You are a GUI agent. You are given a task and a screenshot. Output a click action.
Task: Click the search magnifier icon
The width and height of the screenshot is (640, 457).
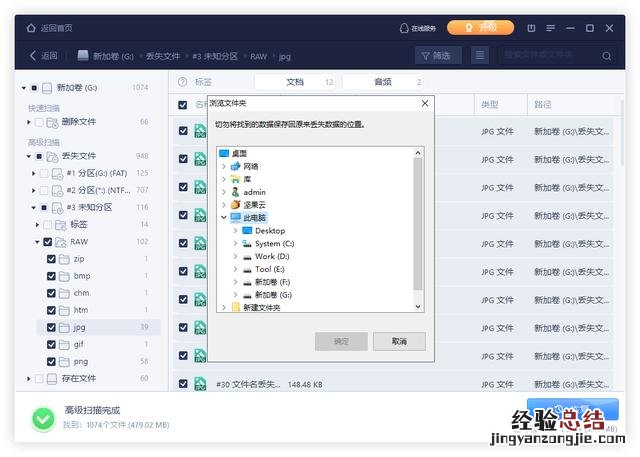(x=607, y=56)
